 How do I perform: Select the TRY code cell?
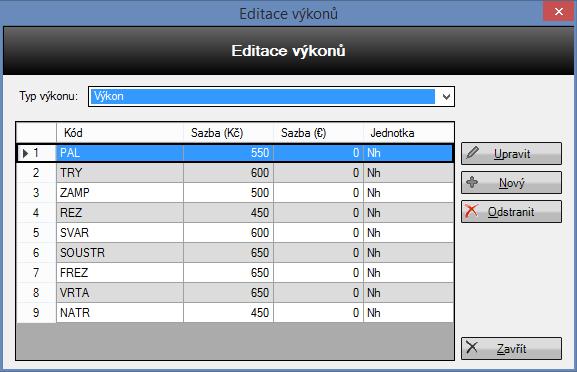click(x=120, y=173)
